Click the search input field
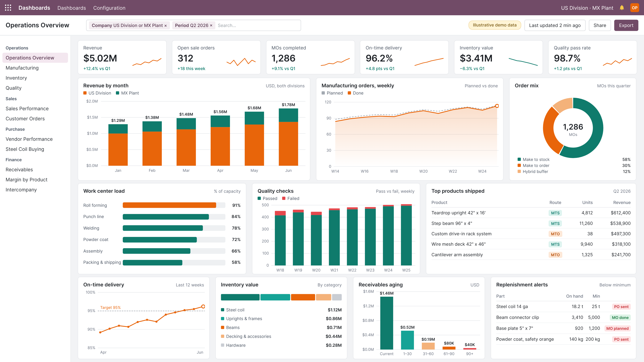Image resolution: width=644 pixels, height=362 pixels. [x=257, y=25]
